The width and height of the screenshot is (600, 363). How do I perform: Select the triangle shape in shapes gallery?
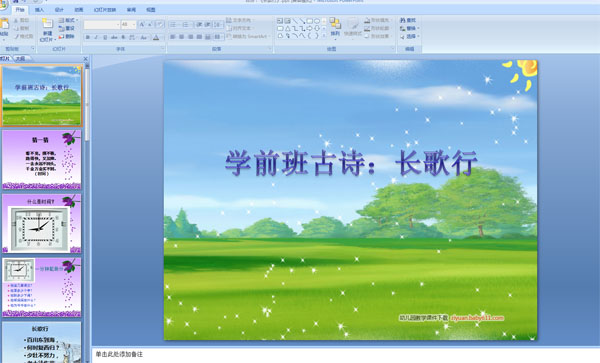(287, 28)
